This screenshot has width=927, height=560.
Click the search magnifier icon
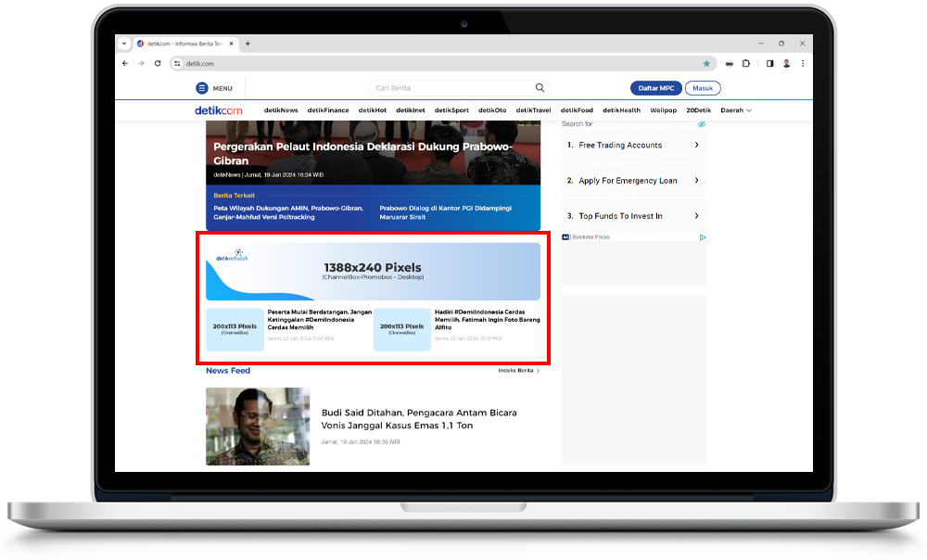tap(540, 88)
